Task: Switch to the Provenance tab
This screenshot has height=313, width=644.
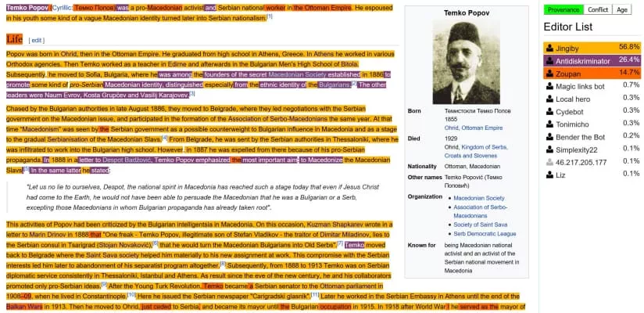Action: click(x=563, y=9)
